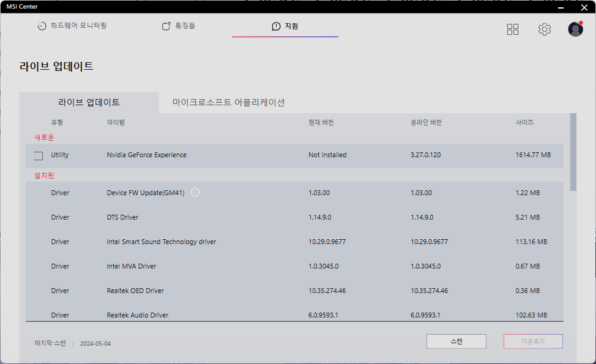Open the apps grid icon
596x364 pixels.
[x=512, y=29]
